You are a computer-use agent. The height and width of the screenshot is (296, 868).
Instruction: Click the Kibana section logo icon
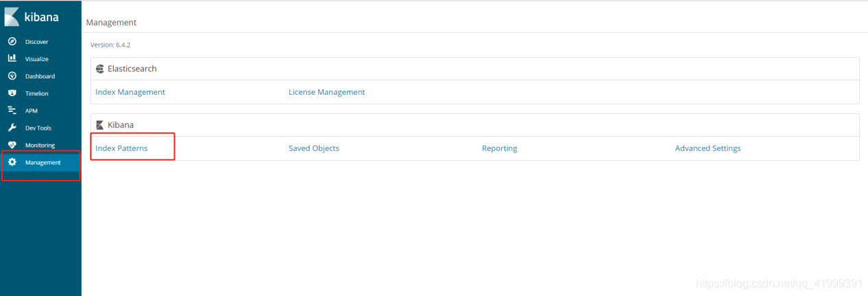coord(100,125)
